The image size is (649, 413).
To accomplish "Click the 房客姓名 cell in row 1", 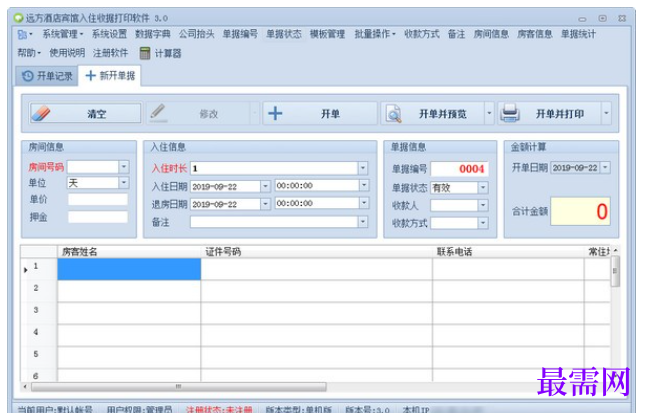I will tap(129, 269).
